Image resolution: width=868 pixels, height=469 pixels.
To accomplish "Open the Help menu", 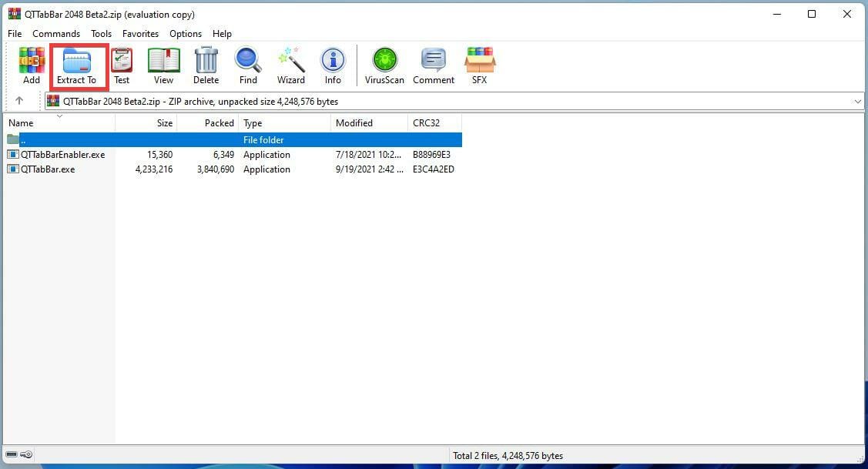I will point(222,33).
